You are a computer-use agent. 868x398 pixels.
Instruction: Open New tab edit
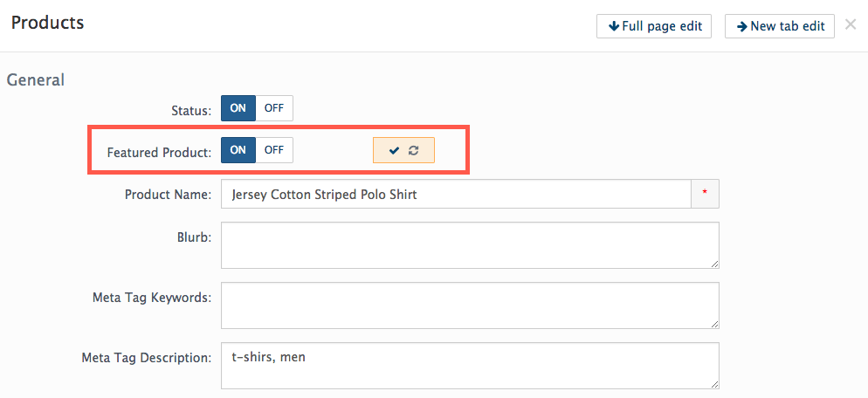(x=780, y=26)
